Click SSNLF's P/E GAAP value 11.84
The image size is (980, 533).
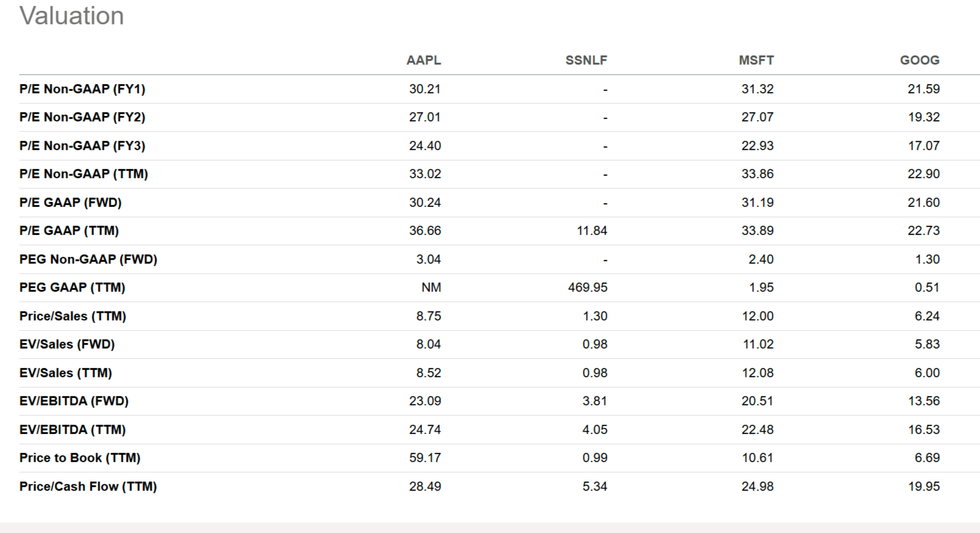click(x=591, y=231)
